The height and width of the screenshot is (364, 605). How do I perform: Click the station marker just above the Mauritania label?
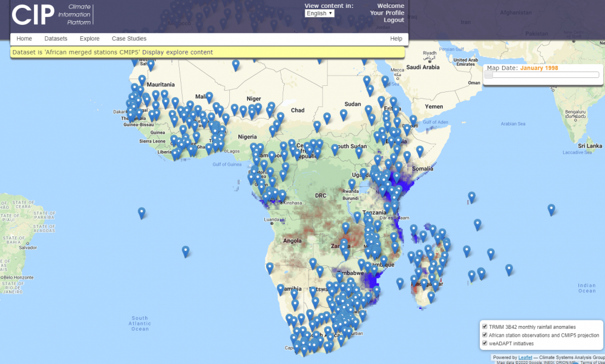coord(142,80)
